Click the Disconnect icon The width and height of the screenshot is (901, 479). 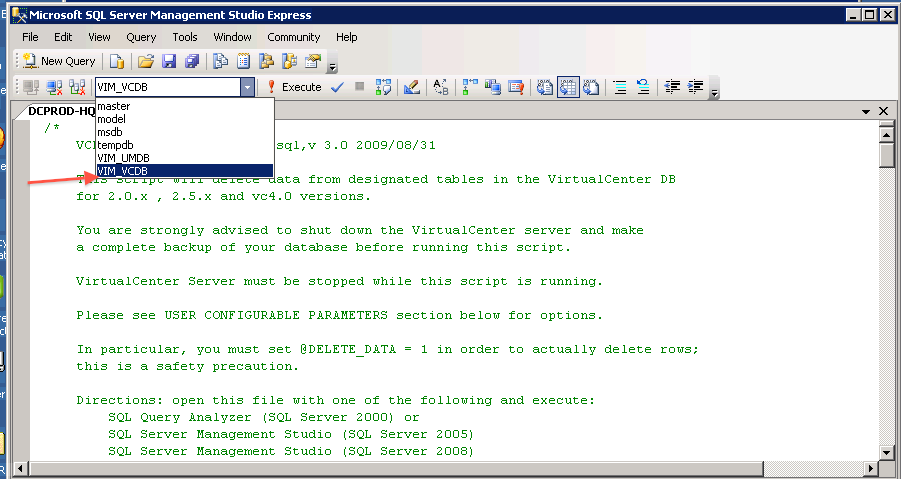54,87
